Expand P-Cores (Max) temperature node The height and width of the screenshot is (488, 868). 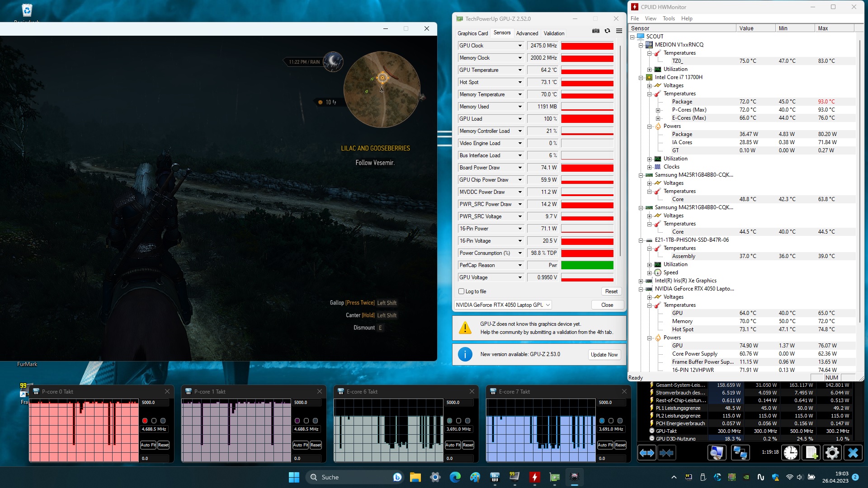coord(658,110)
